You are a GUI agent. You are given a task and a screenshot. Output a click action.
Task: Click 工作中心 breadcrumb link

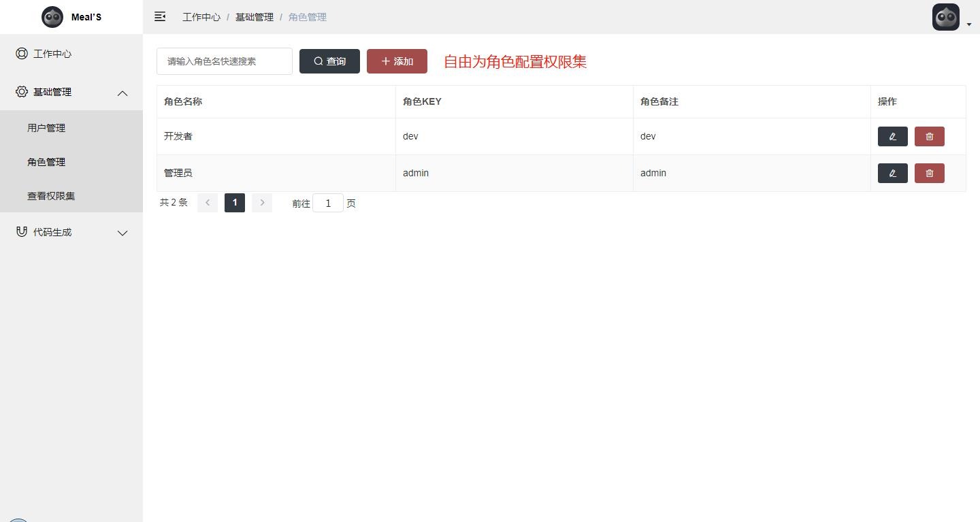click(201, 17)
